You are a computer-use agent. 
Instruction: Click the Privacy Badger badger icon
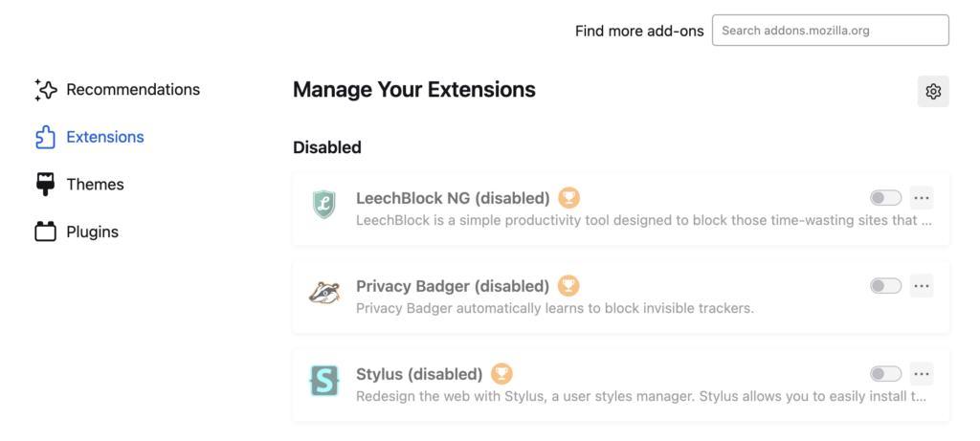324,292
